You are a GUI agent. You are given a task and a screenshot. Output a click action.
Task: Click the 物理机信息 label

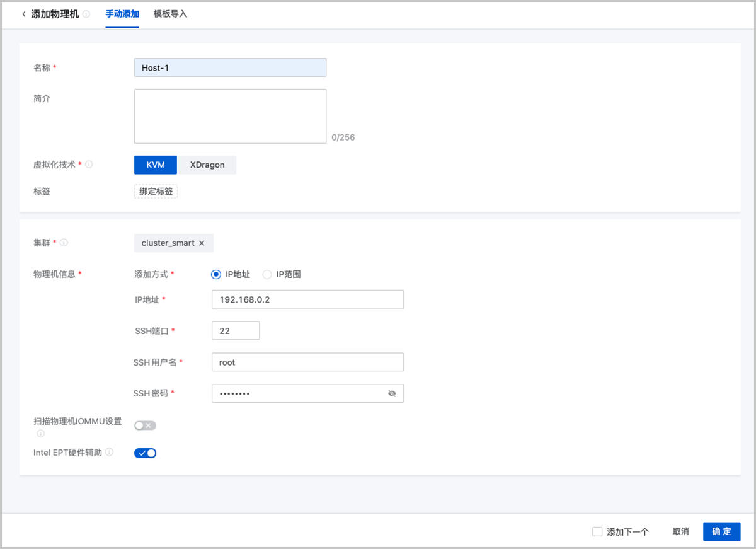54,274
